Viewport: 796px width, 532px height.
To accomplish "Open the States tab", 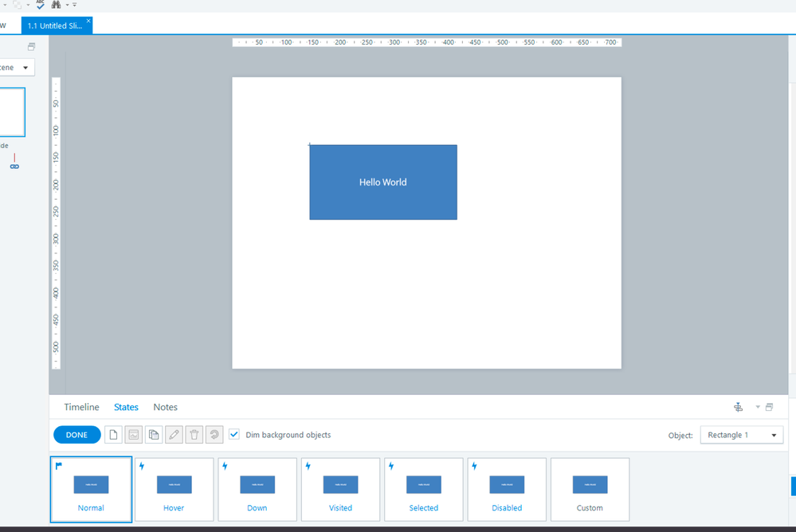I will point(126,407).
